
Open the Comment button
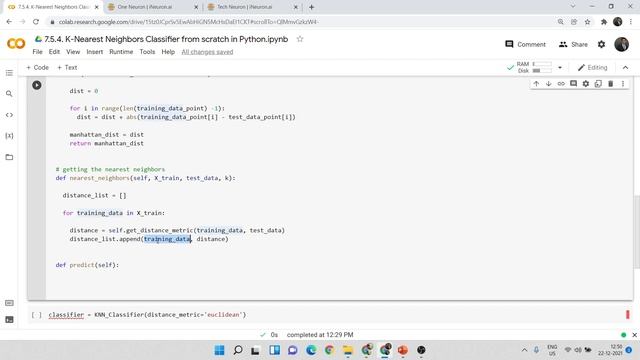point(525,44)
